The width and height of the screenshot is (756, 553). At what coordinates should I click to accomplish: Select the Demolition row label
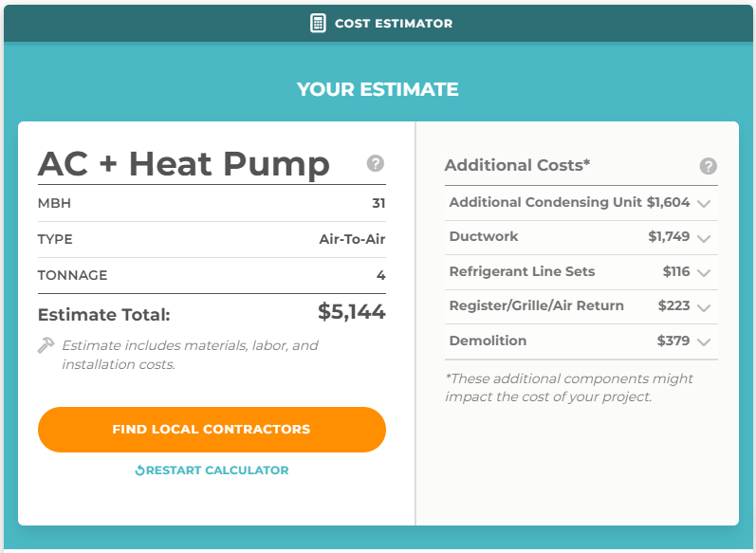488,341
